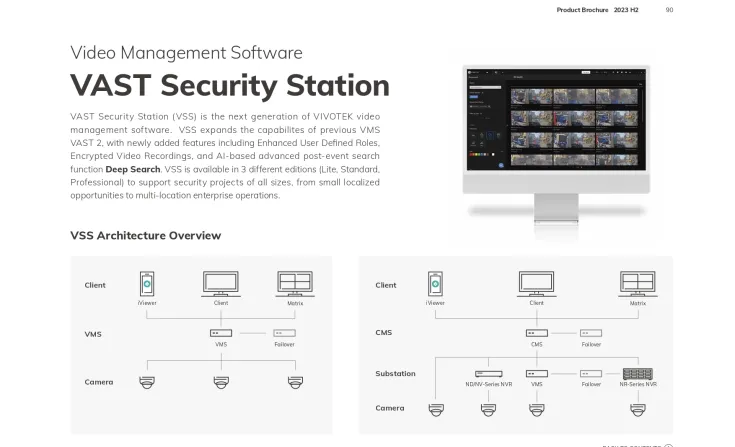
Task: Click the Matrix multi-screen icon in VMS diagram
Action: point(295,283)
